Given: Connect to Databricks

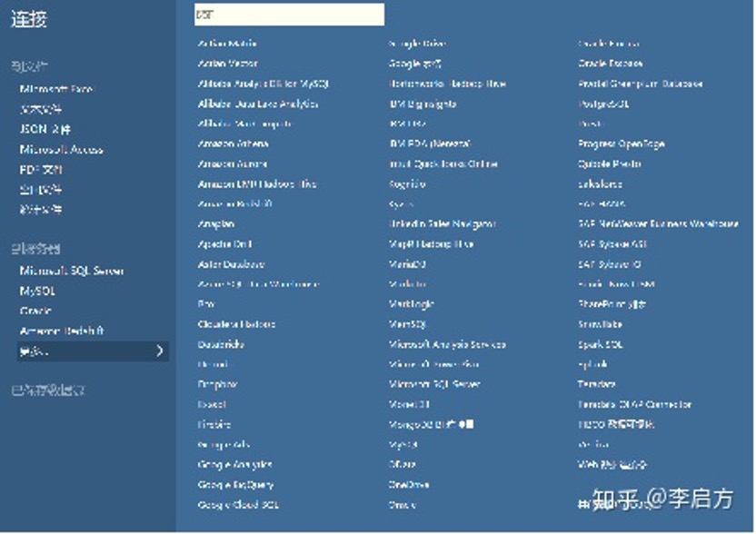Looking at the screenshot, I should [221, 344].
